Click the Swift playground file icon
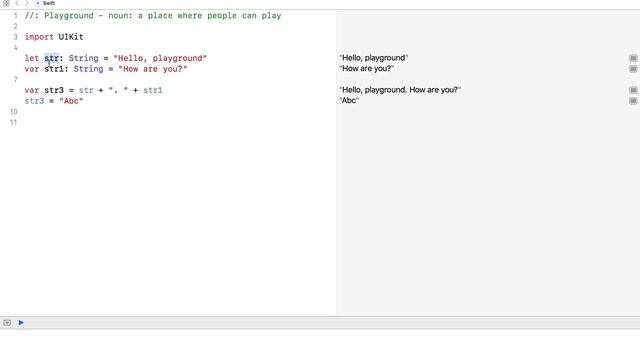The height and width of the screenshot is (360, 640). tap(38, 3)
